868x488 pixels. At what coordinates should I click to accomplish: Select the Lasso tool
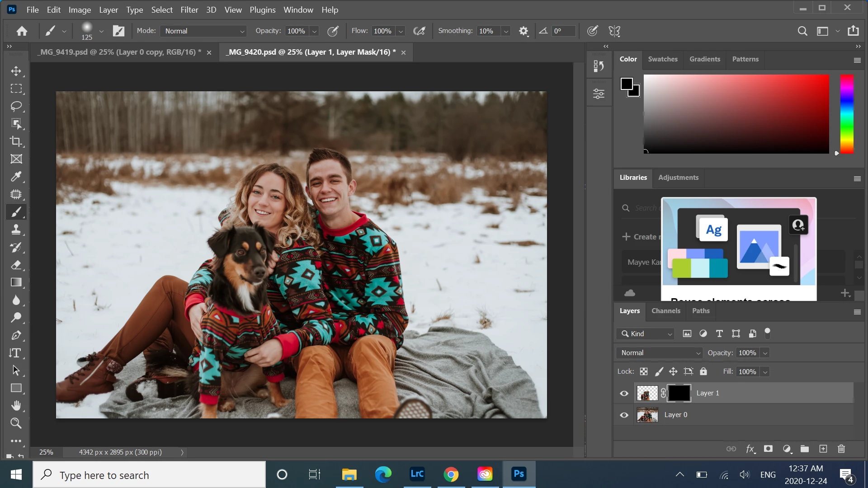[16, 106]
